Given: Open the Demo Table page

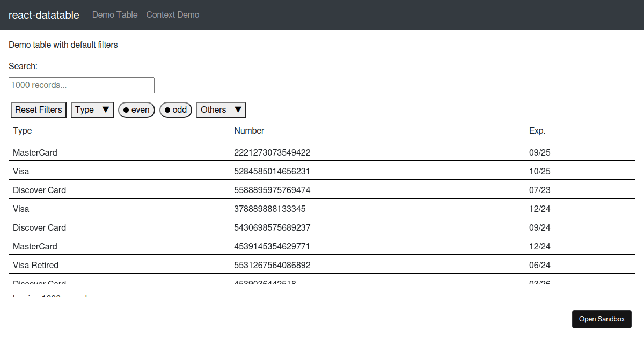Looking at the screenshot, I should (x=115, y=14).
